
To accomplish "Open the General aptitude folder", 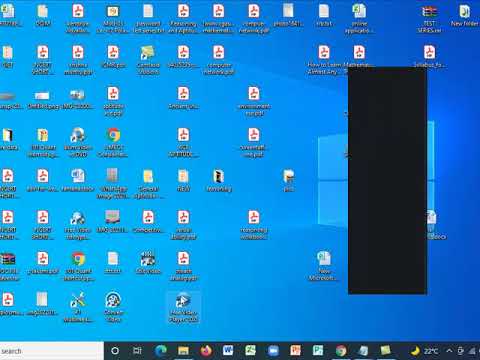I will 148,184.
